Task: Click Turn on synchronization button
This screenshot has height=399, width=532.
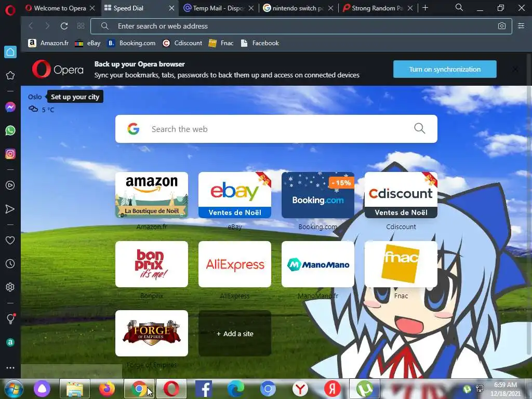Action: pos(445,69)
